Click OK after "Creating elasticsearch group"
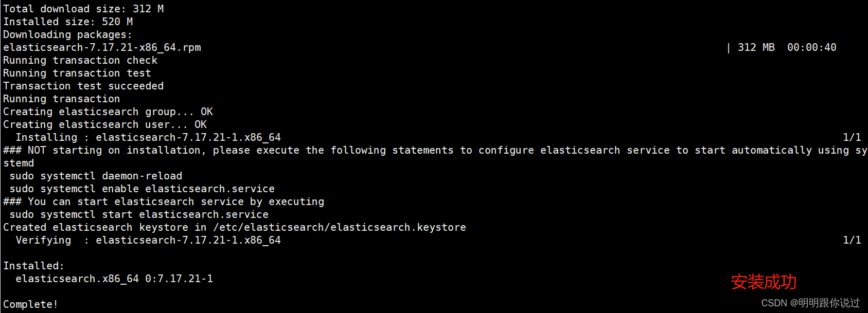Viewport: 868px width, 313px height. coord(207,112)
